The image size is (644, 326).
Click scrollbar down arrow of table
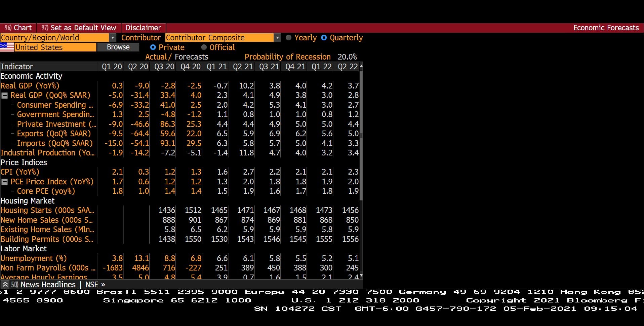tap(361, 276)
